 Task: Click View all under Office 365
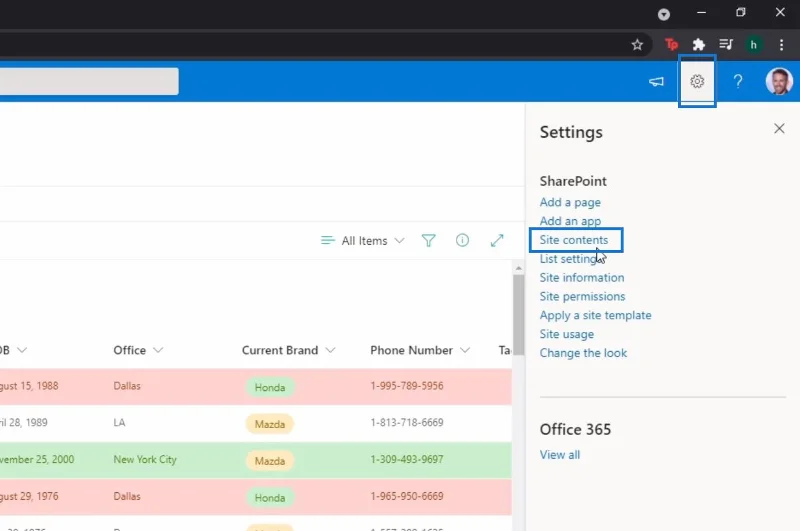(560, 454)
